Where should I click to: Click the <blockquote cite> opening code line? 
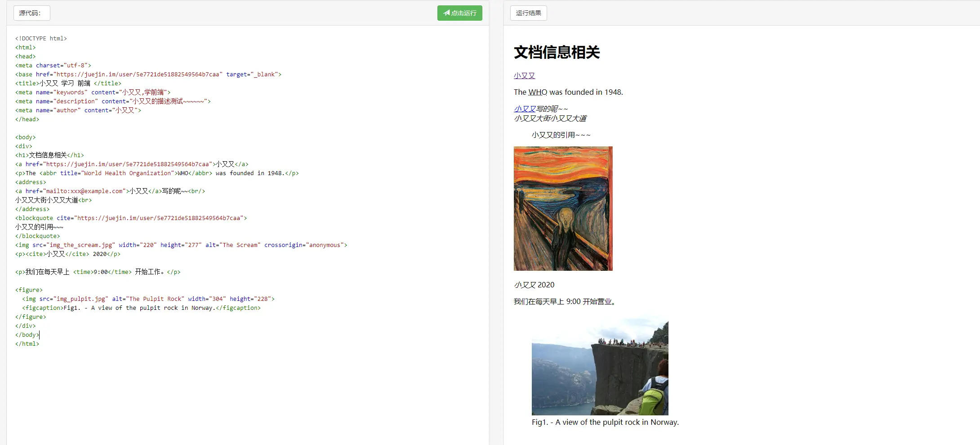pos(131,218)
